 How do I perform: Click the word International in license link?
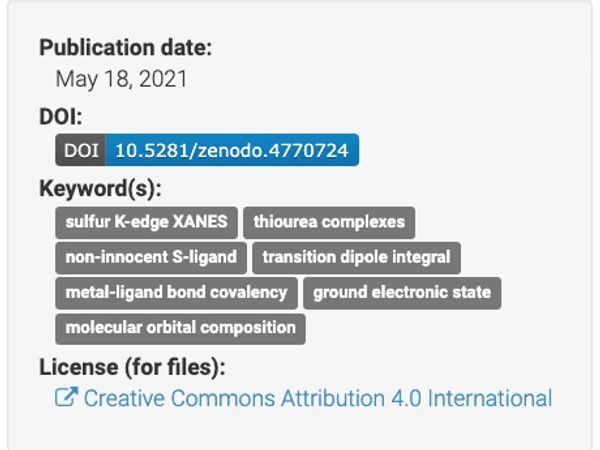490,398
